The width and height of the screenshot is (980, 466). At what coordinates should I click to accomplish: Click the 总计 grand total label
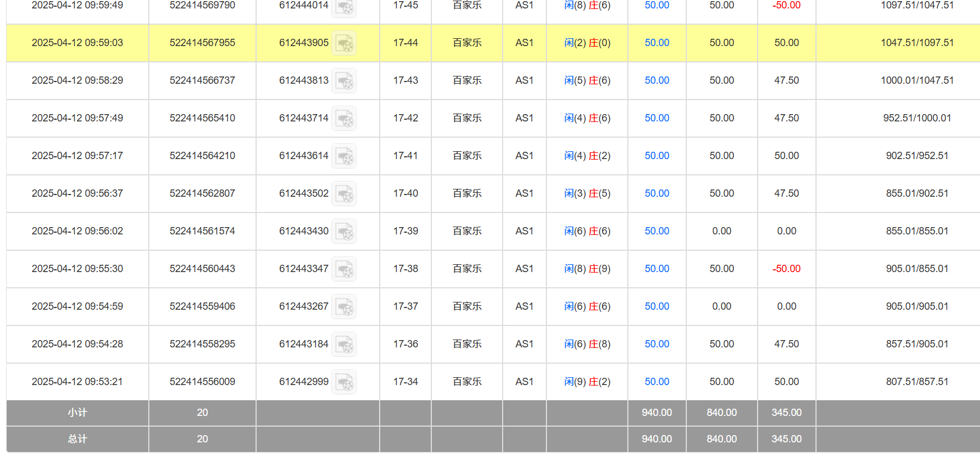click(x=77, y=439)
